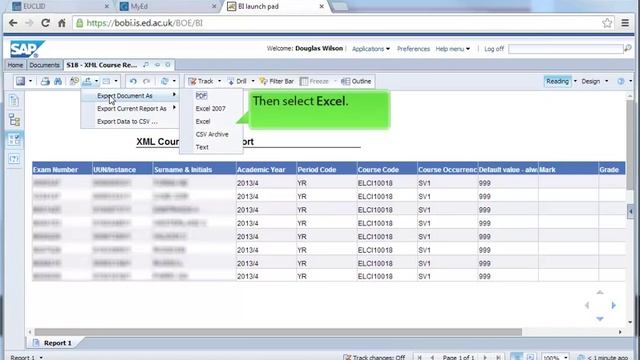Toggle the Filter Bar
The width and height of the screenshot is (640, 360).
click(276, 81)
